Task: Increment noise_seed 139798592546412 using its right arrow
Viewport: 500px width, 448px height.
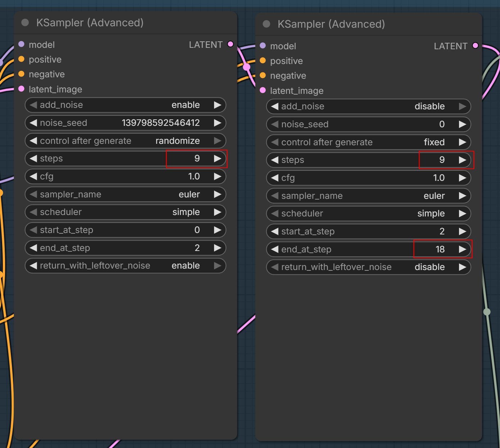Action: click(217, 123)
